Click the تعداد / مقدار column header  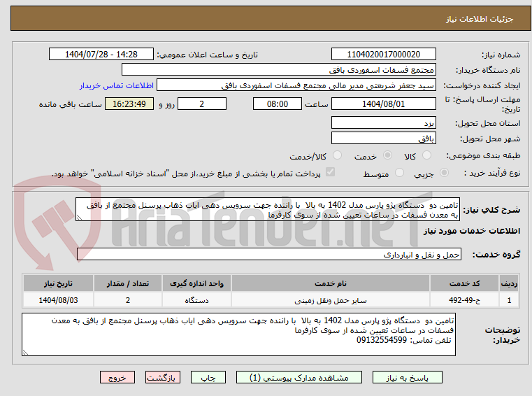click(x=127, y=283)
